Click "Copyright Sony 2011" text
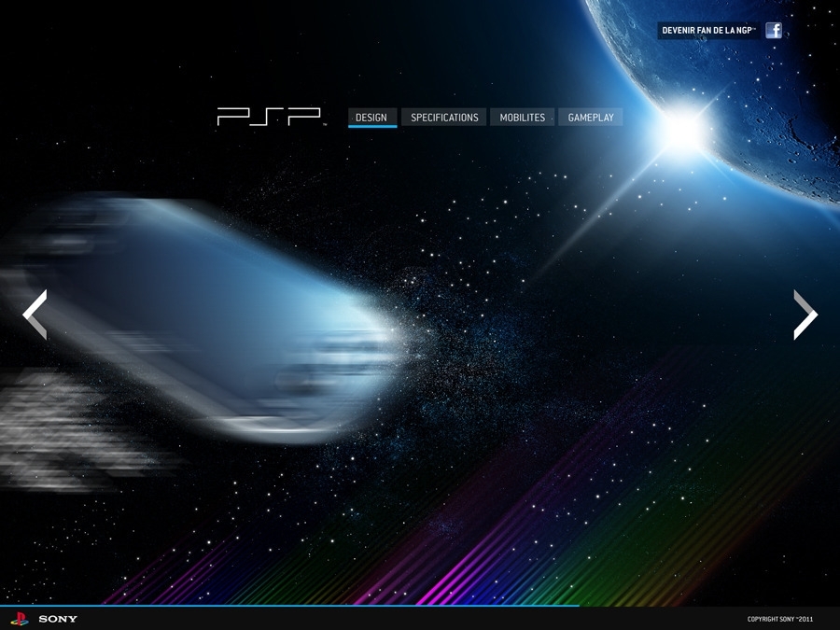The image size is (840, 630). [780, 619]
